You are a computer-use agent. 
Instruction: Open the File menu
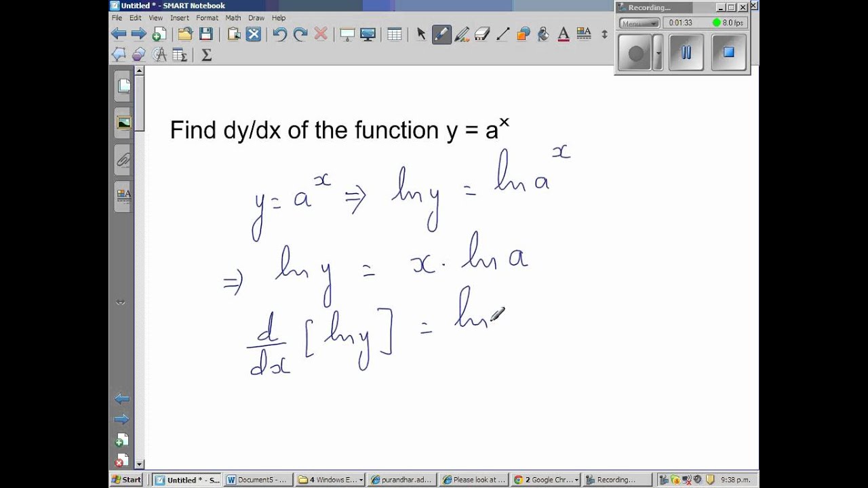tap(117, 18)
